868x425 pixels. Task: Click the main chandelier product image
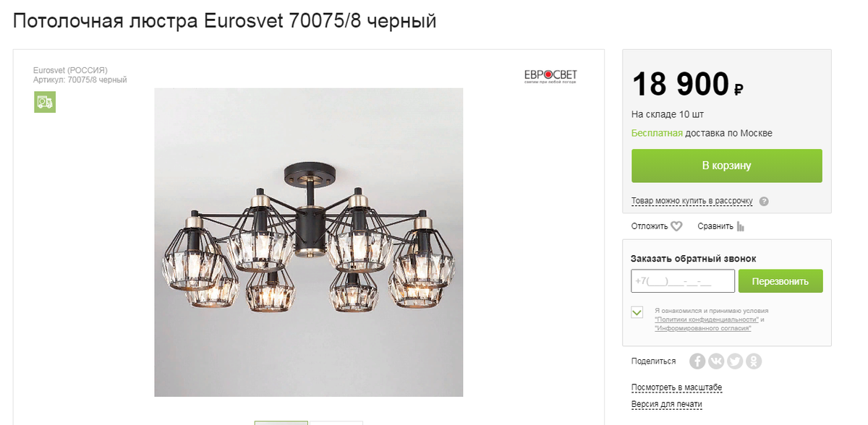[309, 242]
